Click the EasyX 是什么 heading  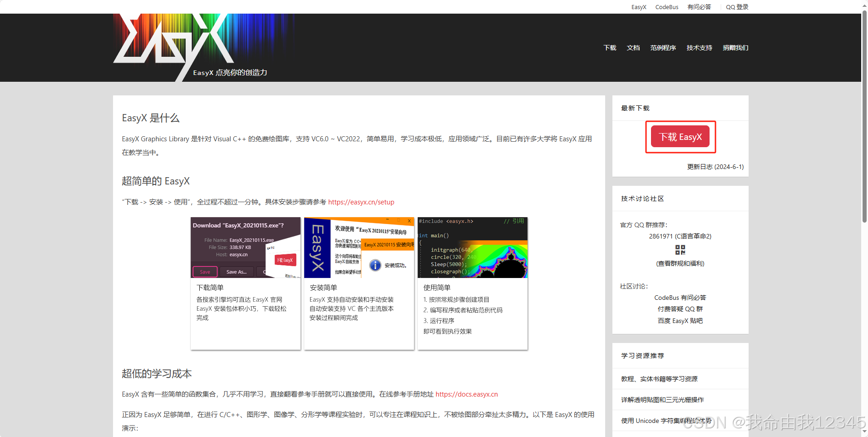click(151, 118)
